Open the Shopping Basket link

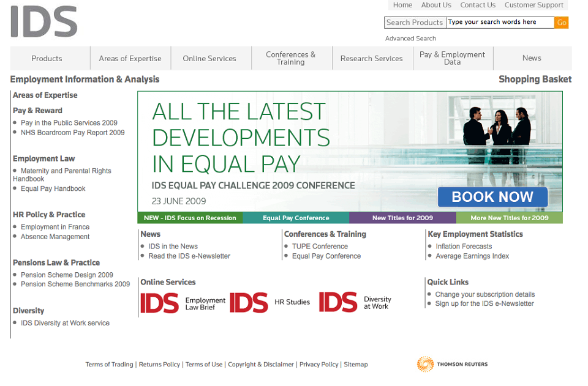[x=535, y=80]
